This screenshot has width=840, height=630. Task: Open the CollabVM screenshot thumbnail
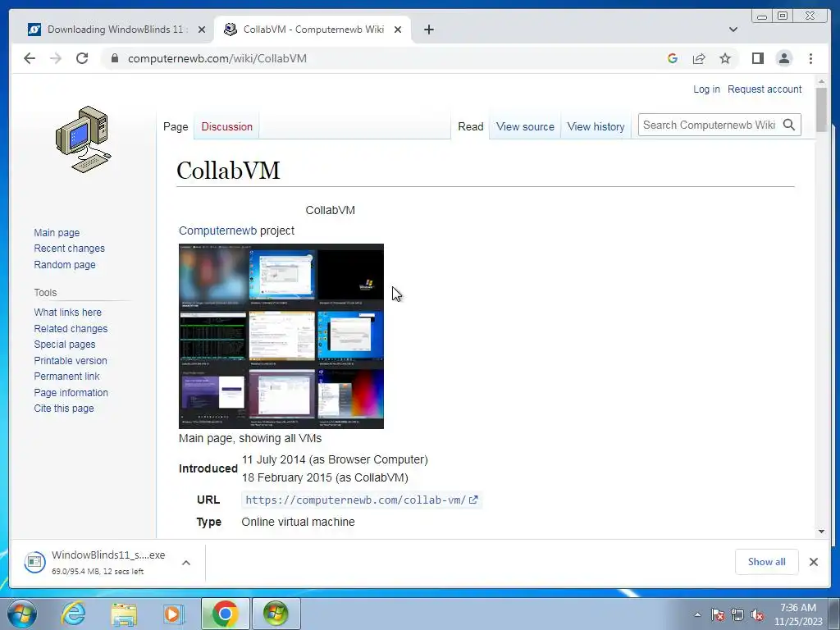point(281,336)
